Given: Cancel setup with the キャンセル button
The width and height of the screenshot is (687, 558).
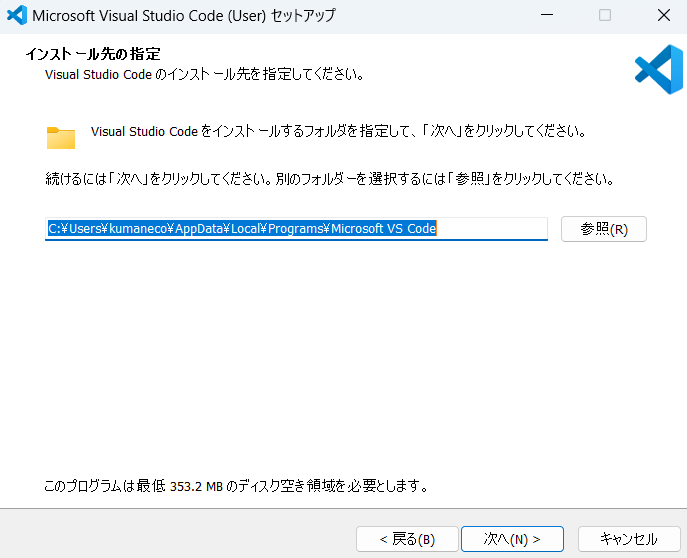Looking at the screenshot, I should pos(629,539).
